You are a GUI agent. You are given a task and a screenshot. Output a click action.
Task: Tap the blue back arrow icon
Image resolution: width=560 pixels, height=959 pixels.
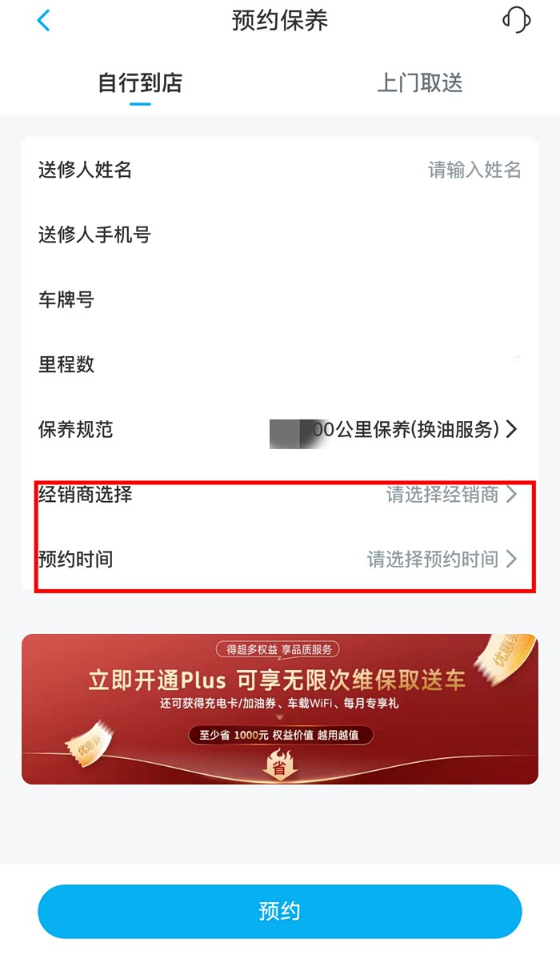tap(43, 20)
